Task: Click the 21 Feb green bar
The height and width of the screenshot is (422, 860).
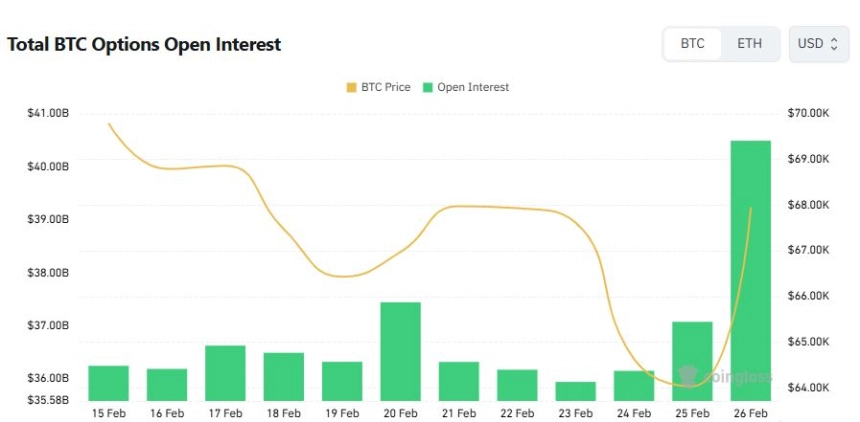Action: coord(459,380)
